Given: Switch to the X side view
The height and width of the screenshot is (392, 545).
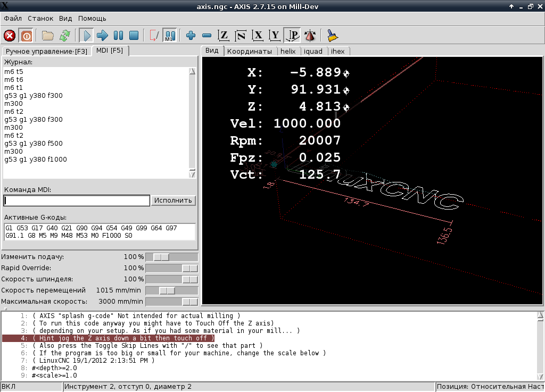Looking at the screenshot, I should [x=258, y=36].
